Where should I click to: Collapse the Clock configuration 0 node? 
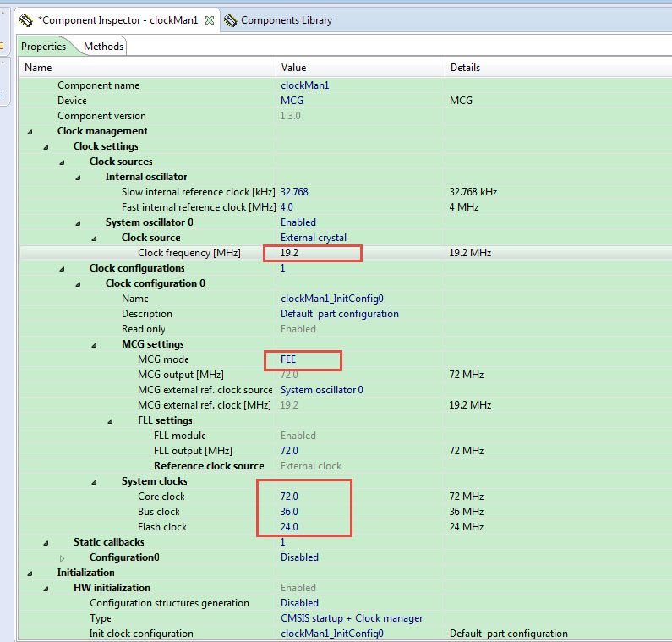(x=78, y=284)
